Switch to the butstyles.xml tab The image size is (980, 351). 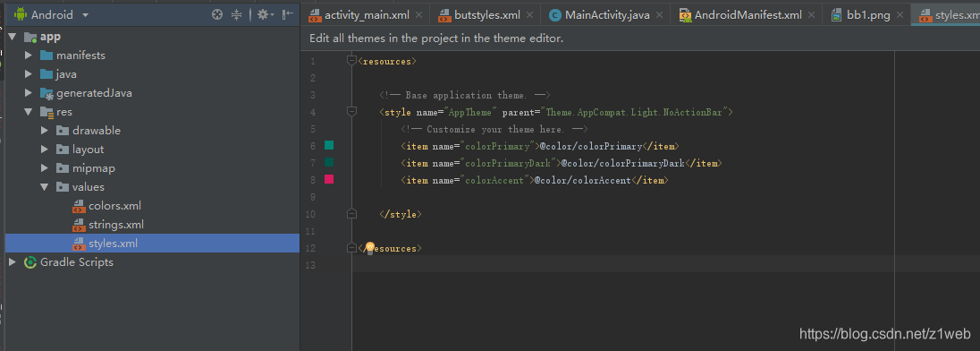[487, 15]
